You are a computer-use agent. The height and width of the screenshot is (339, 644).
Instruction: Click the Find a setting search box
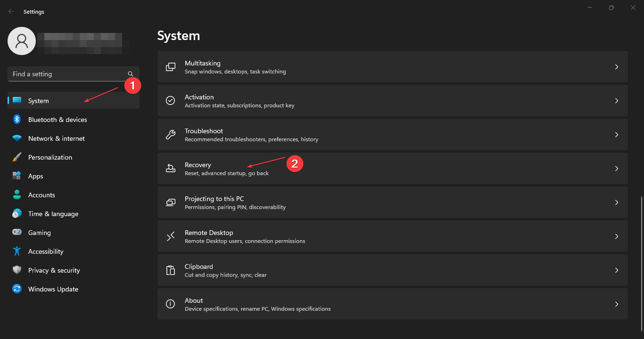tap(74, 74)
